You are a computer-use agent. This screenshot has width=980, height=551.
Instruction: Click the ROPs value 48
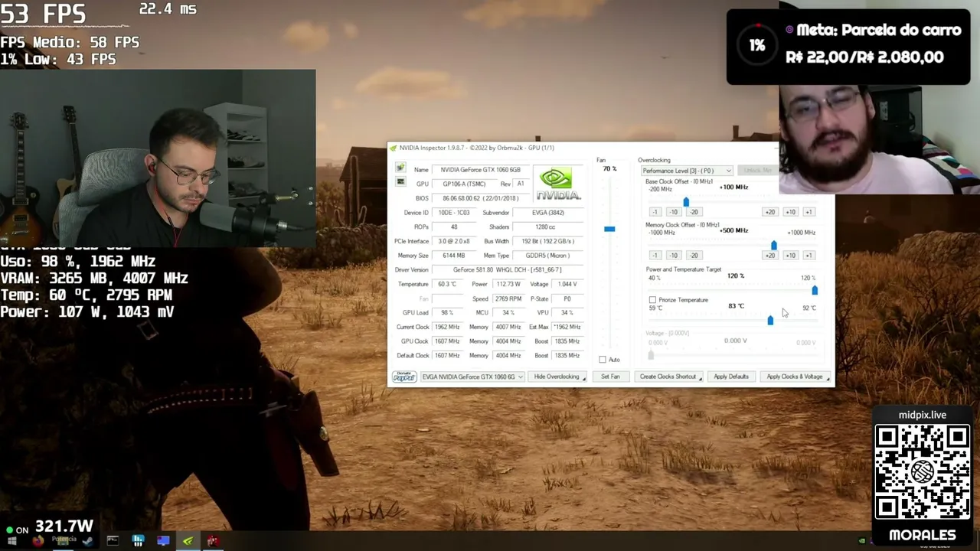tap(454, 227)
